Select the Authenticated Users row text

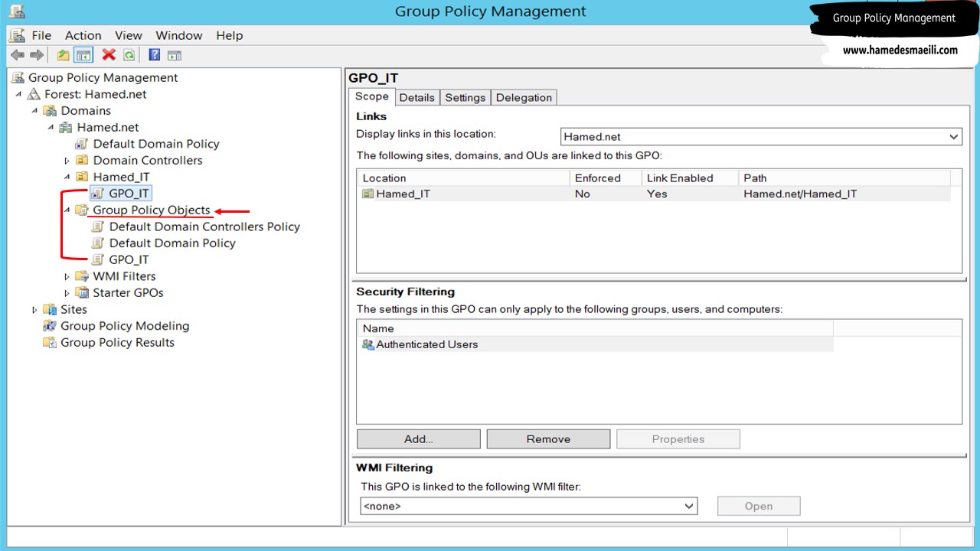(x=427, y=345)
